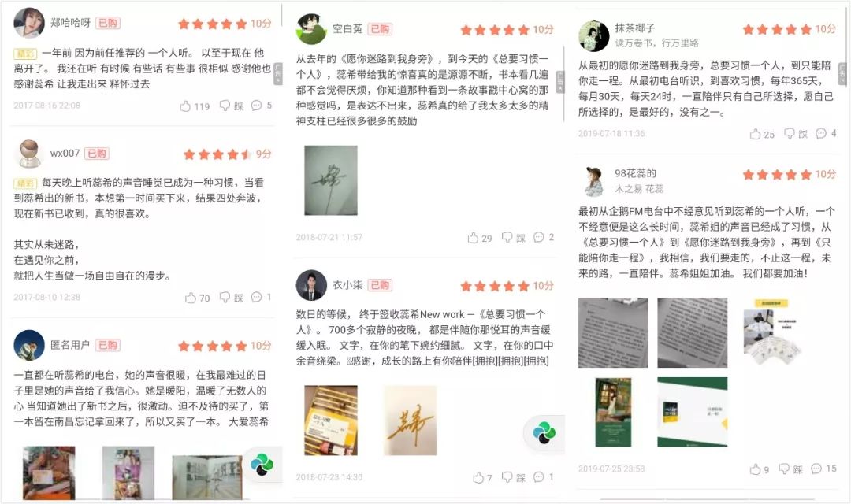Screen dimensions: 851x504
Task: Dislike 98花蕊的 review using 踩
Action: point(791,469)
